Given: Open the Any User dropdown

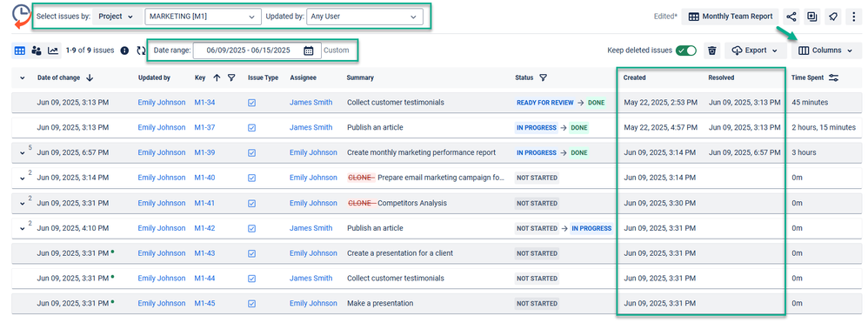Looking at the screenshot, I should point(364,17).
